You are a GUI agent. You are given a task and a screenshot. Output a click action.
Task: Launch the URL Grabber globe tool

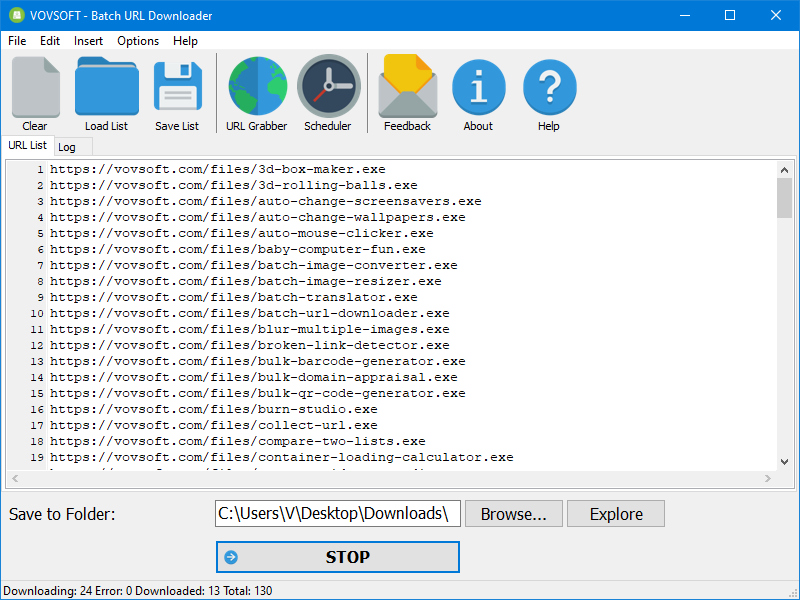coord(258,86)
